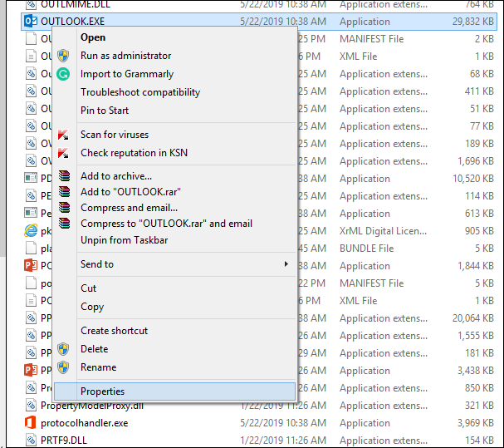Click the blank file icon in the 2 KB MANIFEST row
Screen dimensions: 504x448
pos(31,38)
